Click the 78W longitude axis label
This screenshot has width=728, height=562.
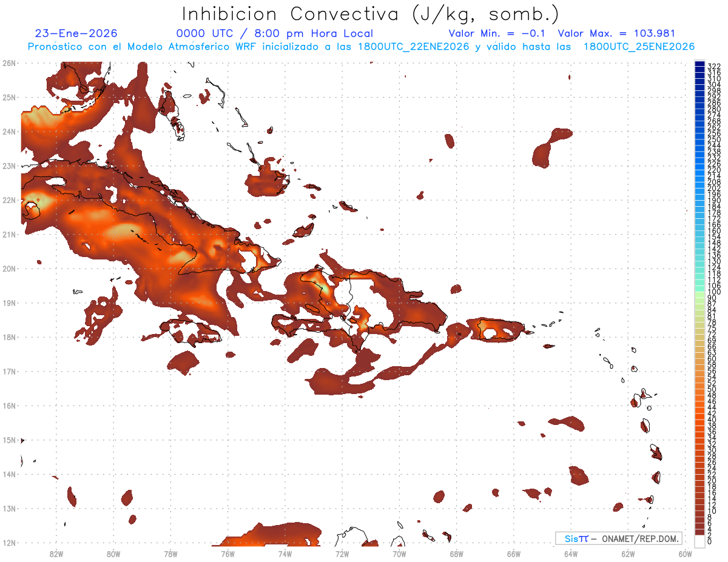tap(170, 554)
